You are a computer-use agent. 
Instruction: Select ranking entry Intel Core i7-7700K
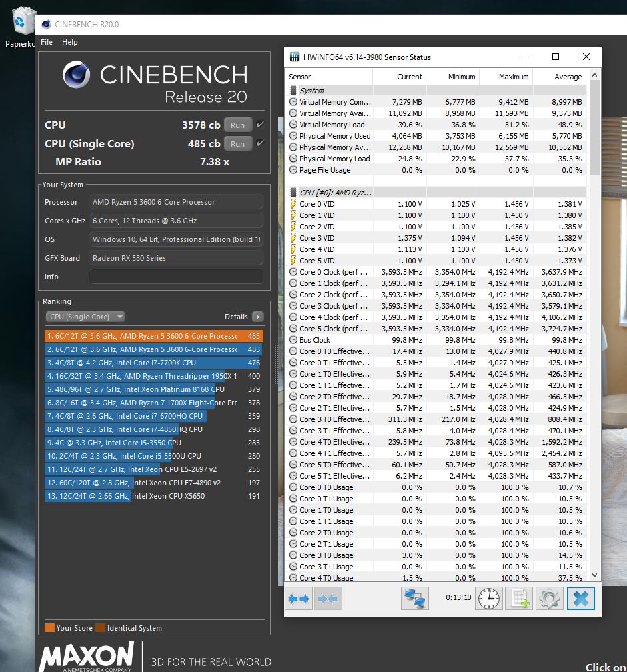154,363
